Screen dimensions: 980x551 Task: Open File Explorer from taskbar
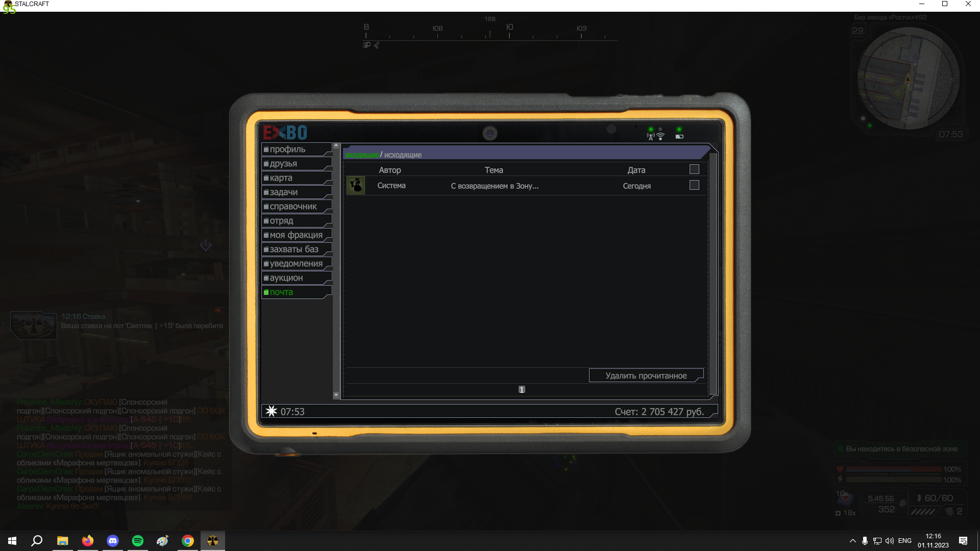click(62, 541)
